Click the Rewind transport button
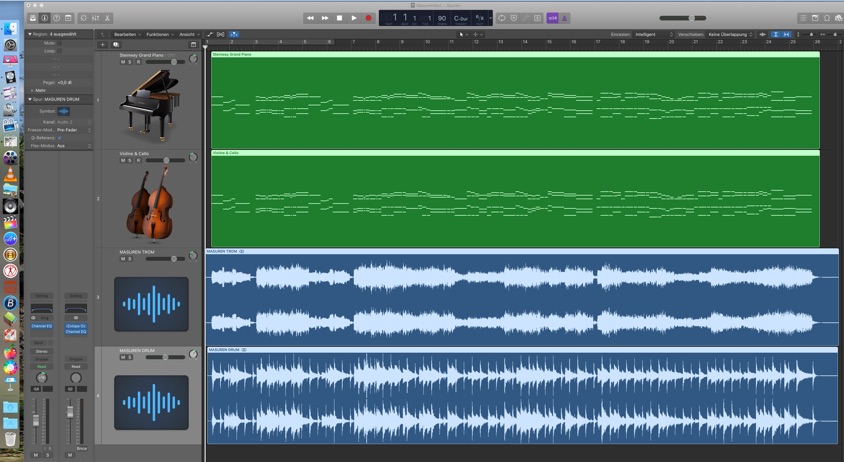 point(311,18)
